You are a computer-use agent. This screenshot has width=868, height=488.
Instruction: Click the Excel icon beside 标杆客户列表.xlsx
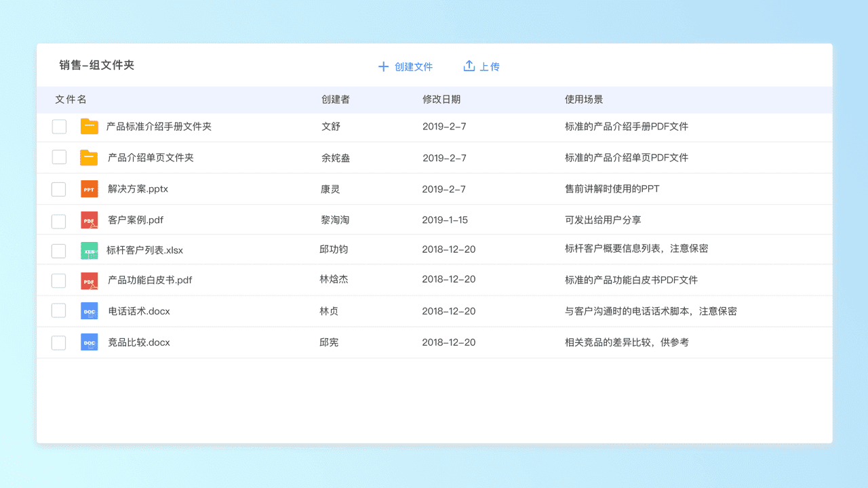tap(89, 250)
